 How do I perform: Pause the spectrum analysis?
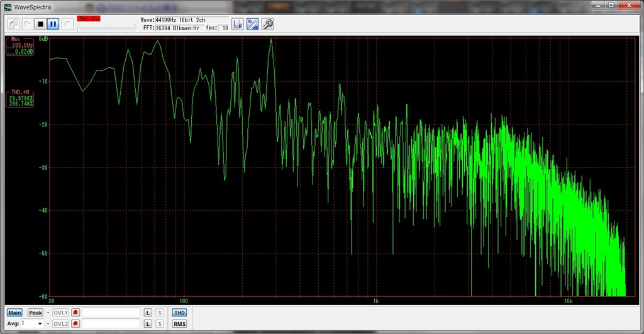(x=53, y=24)
